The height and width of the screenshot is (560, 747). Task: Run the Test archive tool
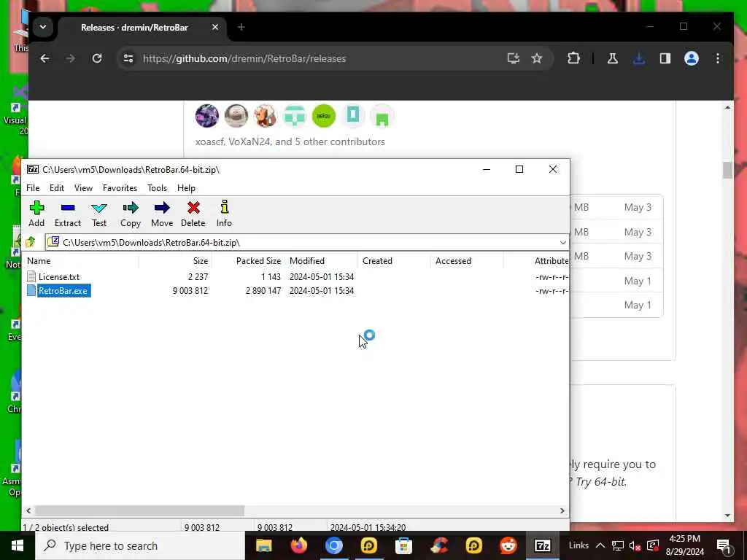(x=99, y=214)
